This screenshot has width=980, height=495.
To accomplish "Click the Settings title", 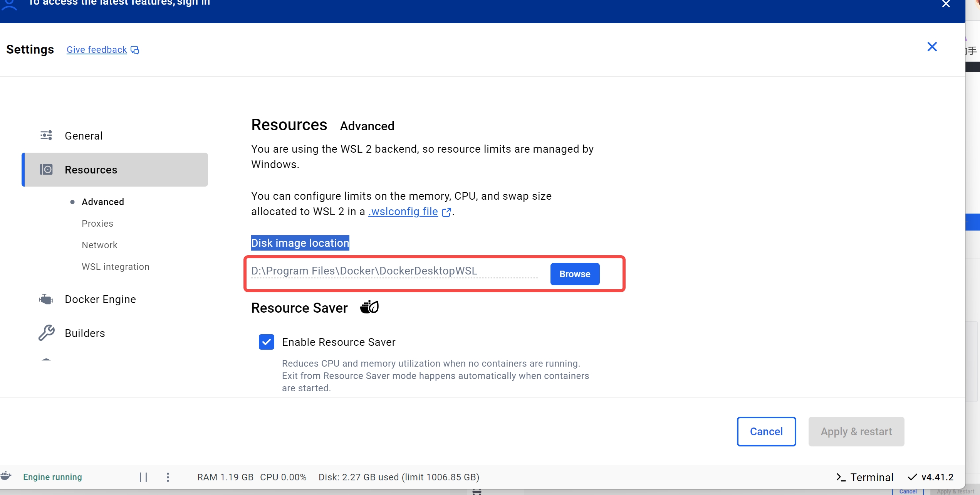I will pos(30,49).
